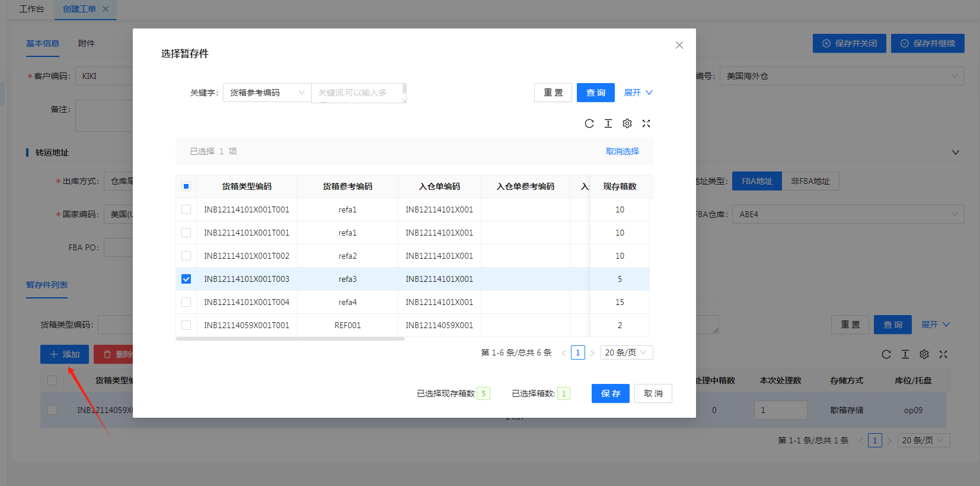This screenshot has width=980, height=486.
Task: Open column settings gear icon in the dialog
Action: [x=627, y=123]
